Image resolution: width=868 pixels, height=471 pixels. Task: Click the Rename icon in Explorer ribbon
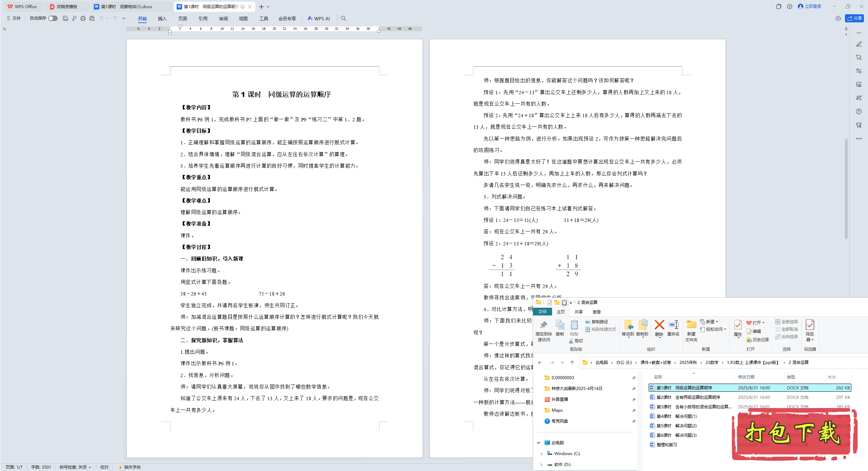(673, 325)
